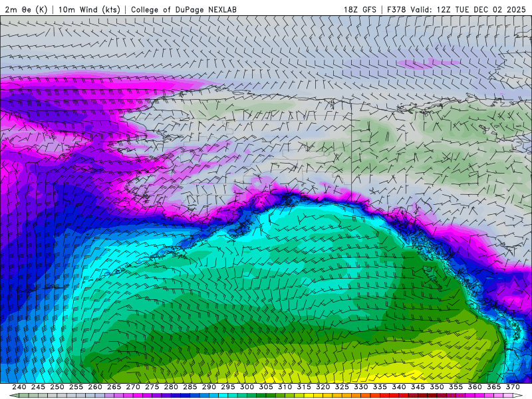
Task: Click 'College of DuPage NEXLAB' header text
Action: click(184, 9)
